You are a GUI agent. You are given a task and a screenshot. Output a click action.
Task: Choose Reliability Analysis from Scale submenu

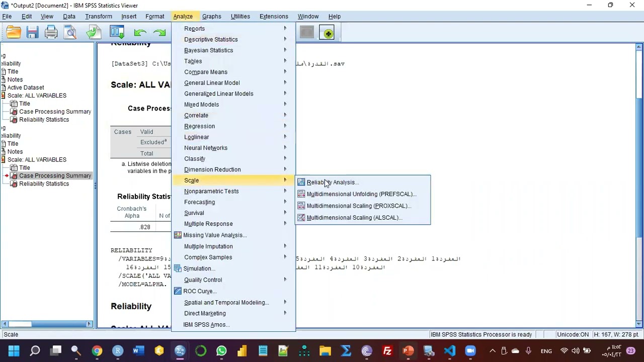(363, 182)
